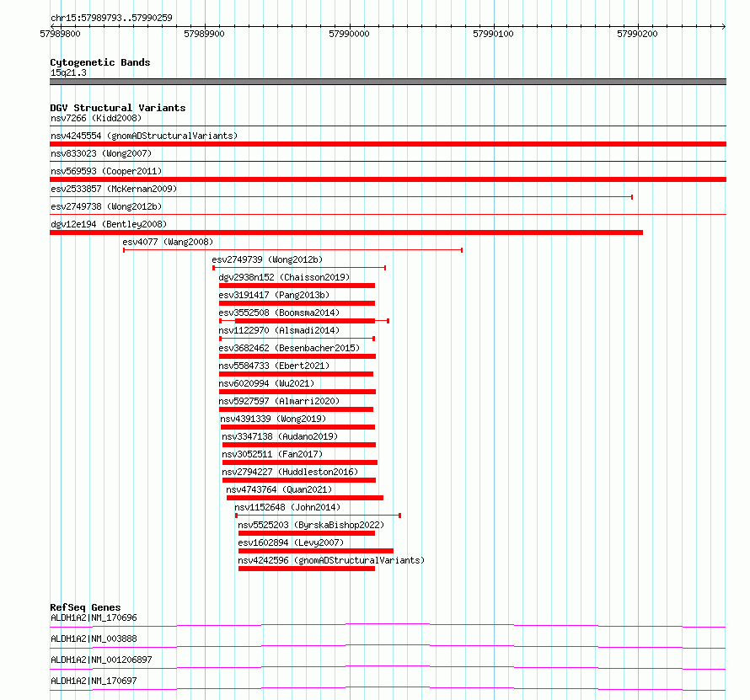The width and height of the screenshot is (750, 700).
Task: Click the 57990200 ruler tick label
Action: click(x=637, y=34)
